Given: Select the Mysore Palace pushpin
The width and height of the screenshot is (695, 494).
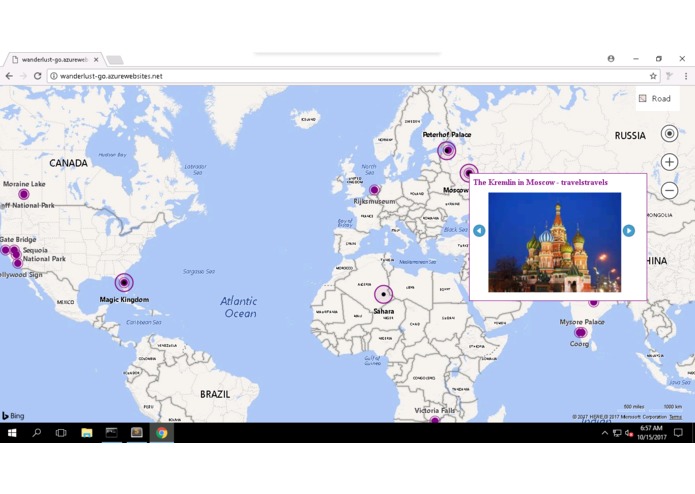Looking at the screenshot, I should (580, 332).
